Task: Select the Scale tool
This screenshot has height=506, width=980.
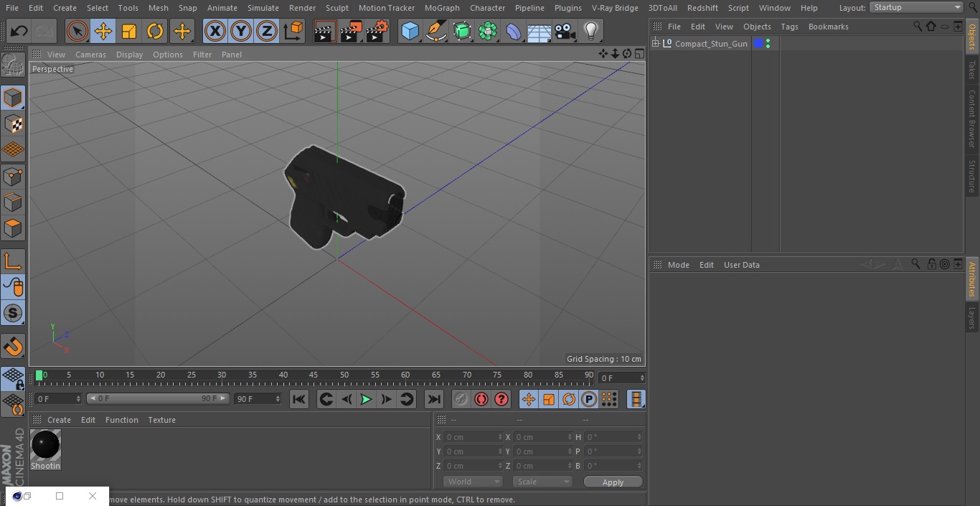Action: (129, 32)
